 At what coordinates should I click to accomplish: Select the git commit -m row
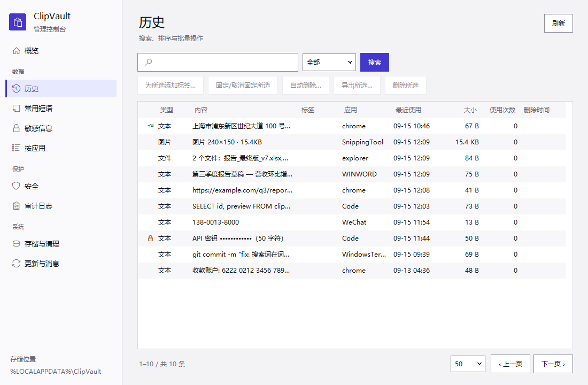tap(352, 255)
